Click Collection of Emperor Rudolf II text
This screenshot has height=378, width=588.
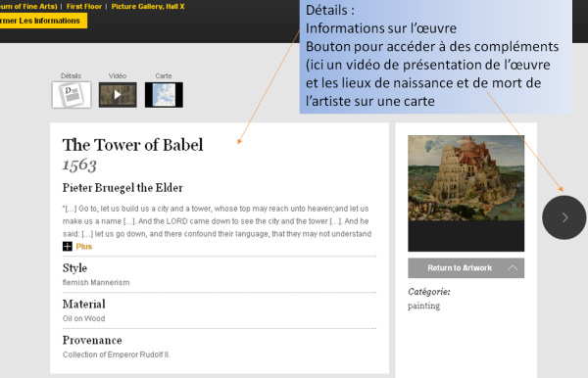click(117, 354)
